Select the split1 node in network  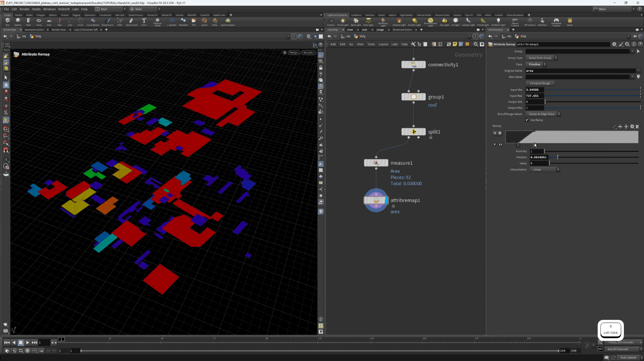pos(413,132)
